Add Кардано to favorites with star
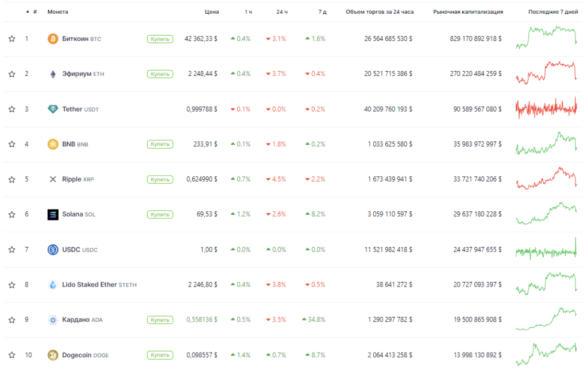The image size is (588, 371). pos(12,320)
